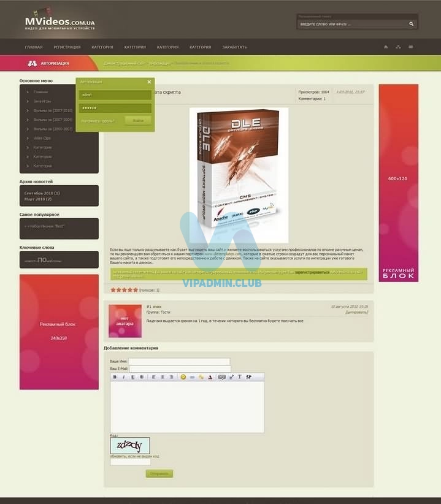Align comment text to the left
The image size is (441, 504).
153,376
